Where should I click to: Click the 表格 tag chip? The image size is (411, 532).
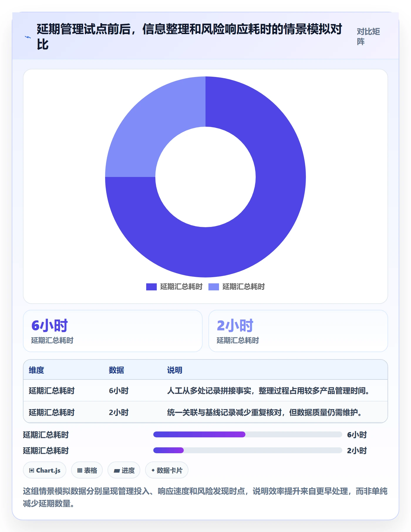(x=87, y=470)
